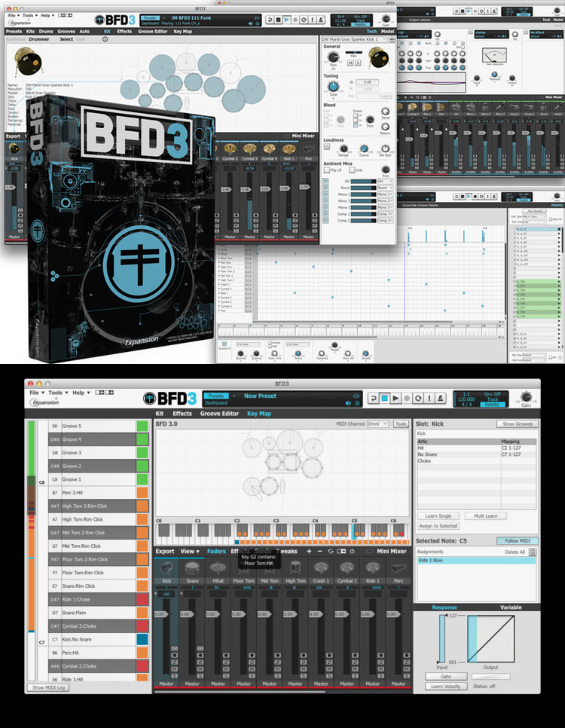Screen dimensions: 565x728
Task: Mute the Snare mixer channel
Action: 200,668
